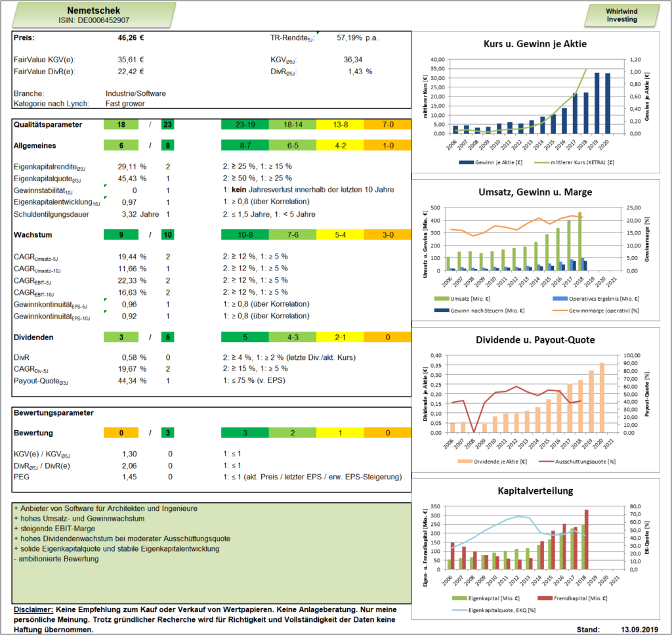The width and height of the screenshot is (672, 635).
Task: Open the Kapitalverteilung chart
Action: pyautogui.click(x=535, y=549)
